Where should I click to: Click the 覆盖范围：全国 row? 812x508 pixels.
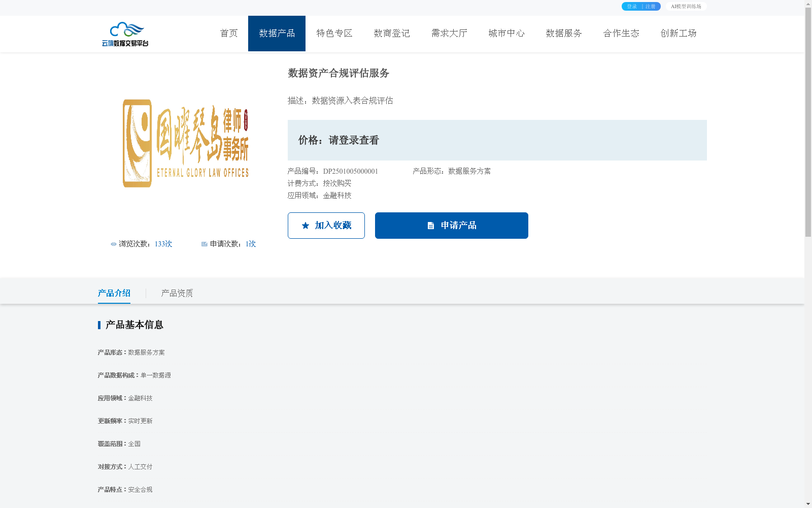click(x=119, y=444)
